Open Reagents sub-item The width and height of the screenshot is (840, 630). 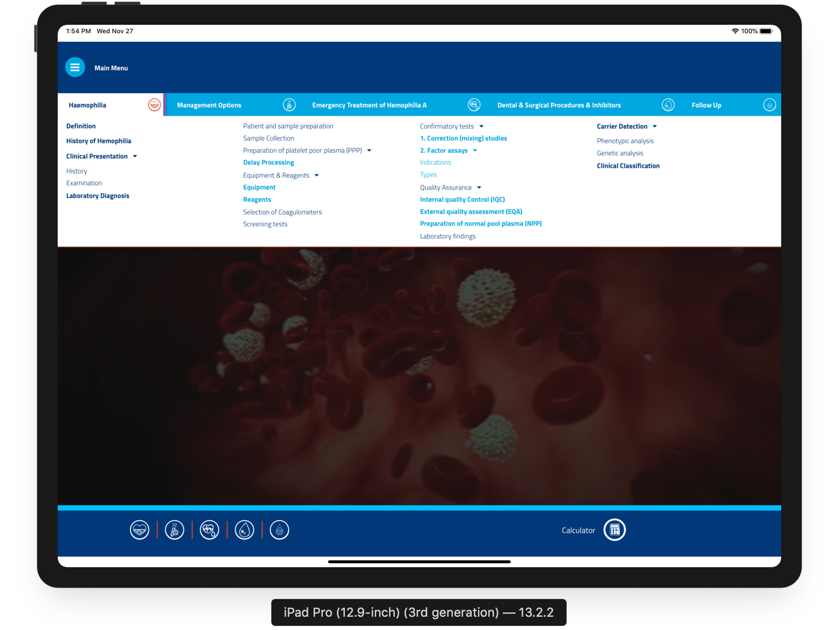click(x=257, y=199)
